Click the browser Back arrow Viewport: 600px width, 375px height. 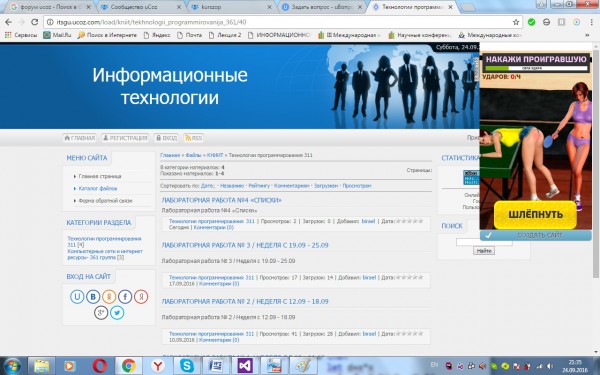8,22
